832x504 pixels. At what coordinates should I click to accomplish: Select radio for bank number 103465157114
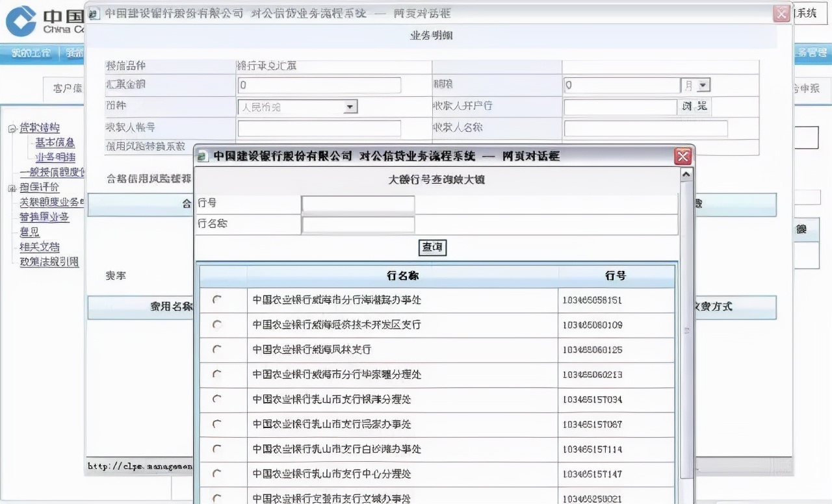tap(217, 449)
